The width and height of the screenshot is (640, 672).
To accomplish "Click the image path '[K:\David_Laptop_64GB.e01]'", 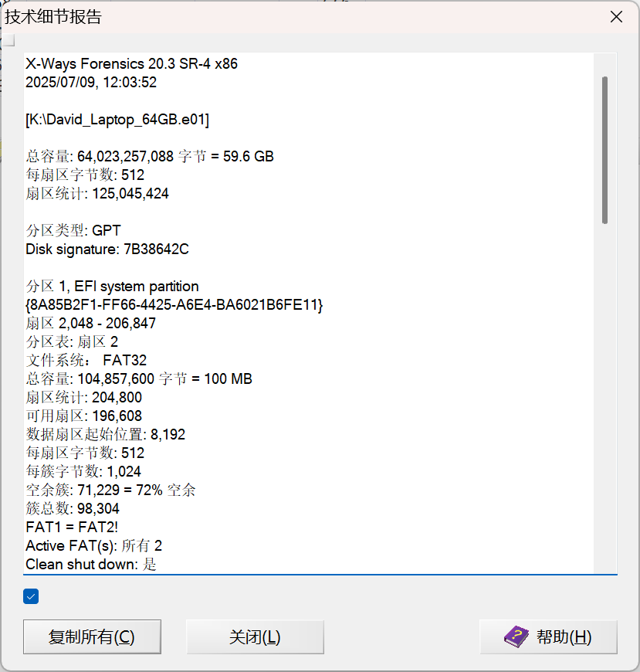I will pyautogui.click(x=117, y=120).
